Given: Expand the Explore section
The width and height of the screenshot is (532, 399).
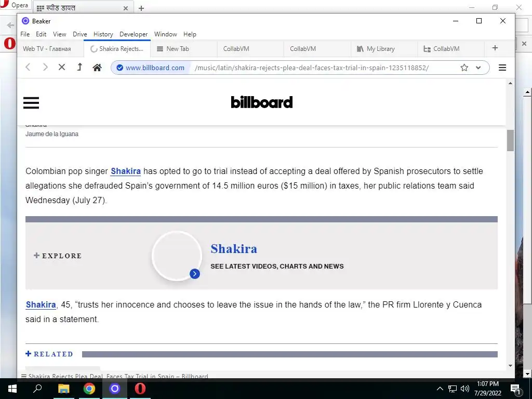Looking at the screenshot, I should 58,256.
